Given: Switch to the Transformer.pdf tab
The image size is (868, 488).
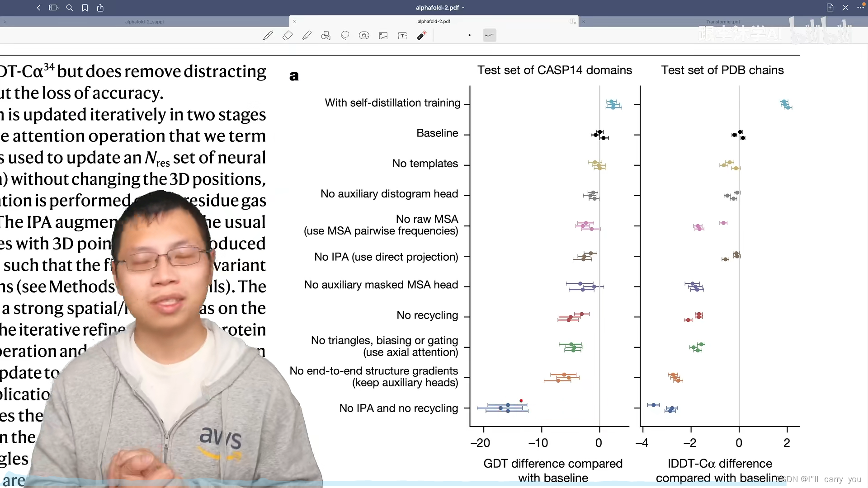Looking at the screenshot, I should pyautogui.click(x=723, y=22).
